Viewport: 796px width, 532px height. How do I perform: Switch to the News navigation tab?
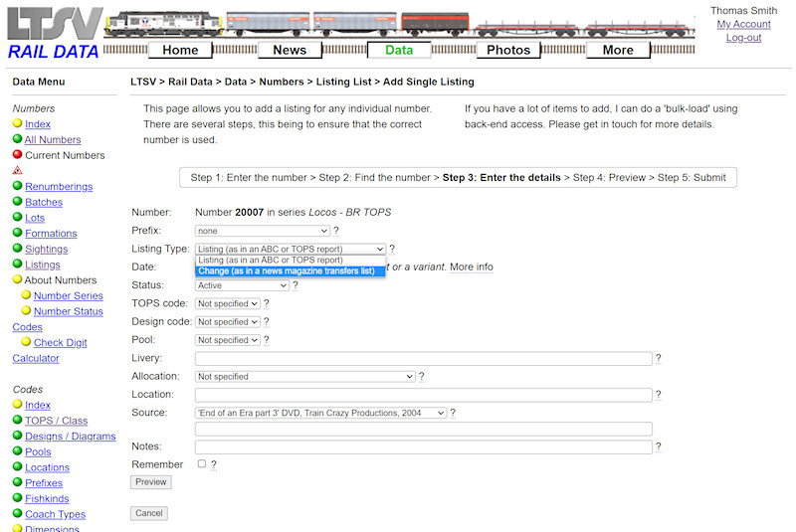pos(290,50)
